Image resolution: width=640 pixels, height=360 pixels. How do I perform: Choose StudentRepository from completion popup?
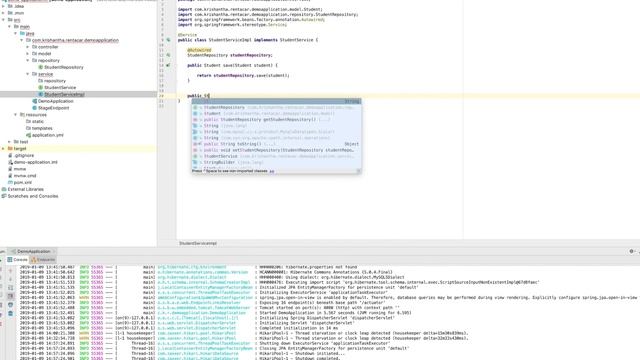point(276,107)
